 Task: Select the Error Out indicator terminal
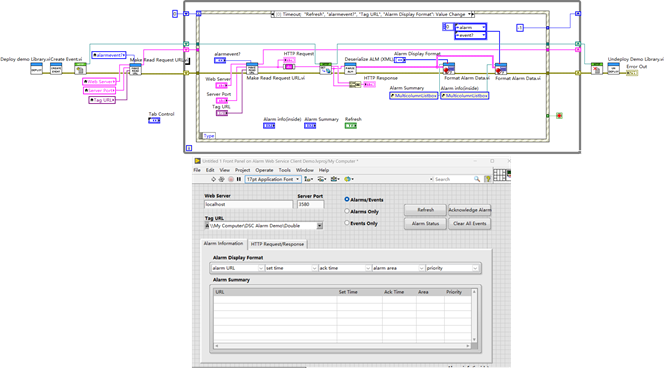(632, 73)
